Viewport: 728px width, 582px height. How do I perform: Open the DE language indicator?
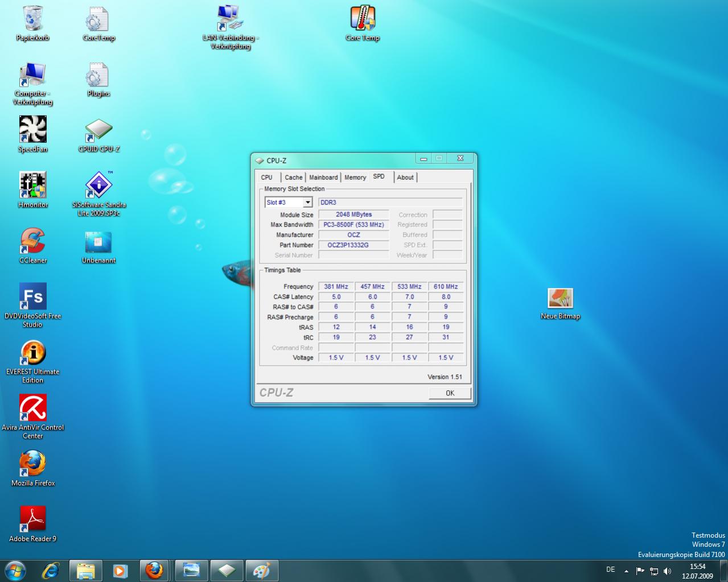tap(611, 569)
